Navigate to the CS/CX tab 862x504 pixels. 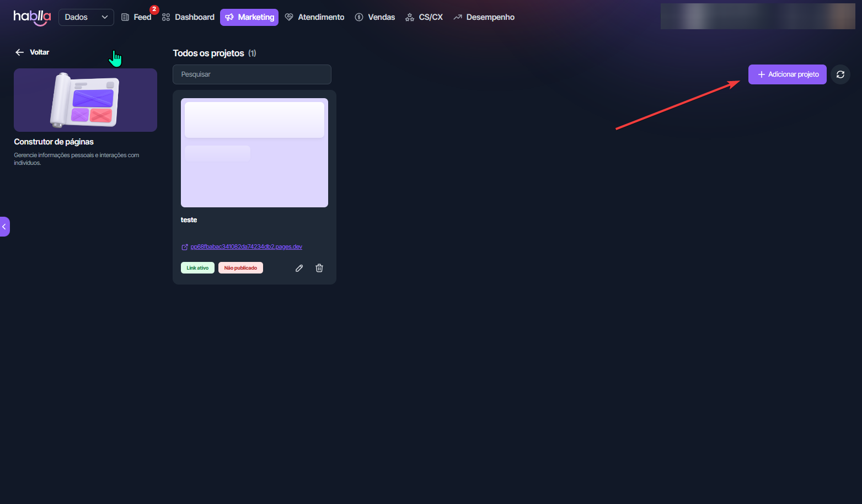click(424, 17)
